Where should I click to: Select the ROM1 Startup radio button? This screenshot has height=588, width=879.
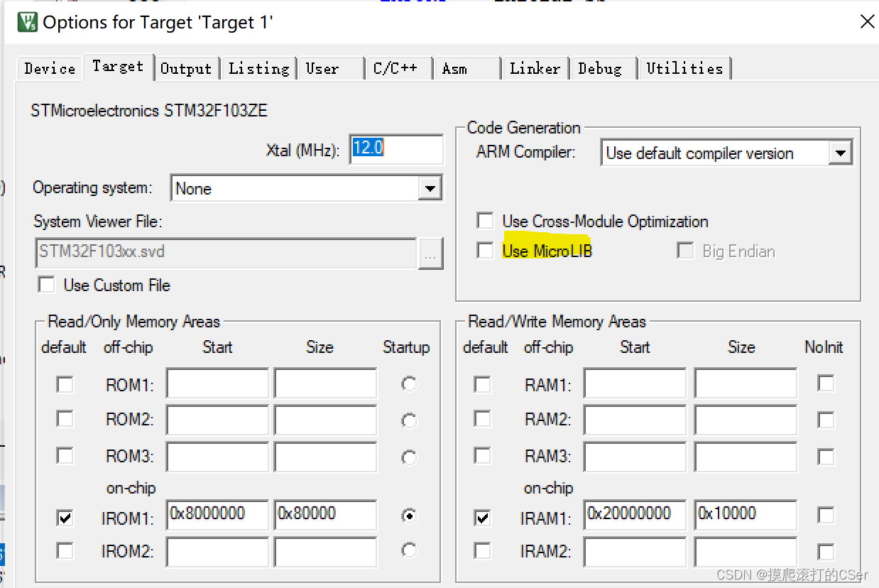coord(408,383)
